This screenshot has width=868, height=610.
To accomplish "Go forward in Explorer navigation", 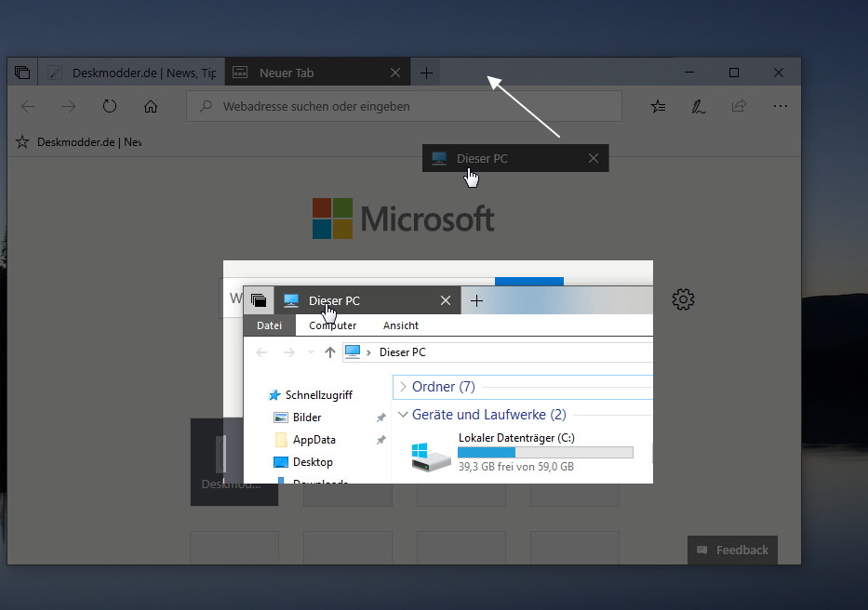I will (x=289, y=352).
